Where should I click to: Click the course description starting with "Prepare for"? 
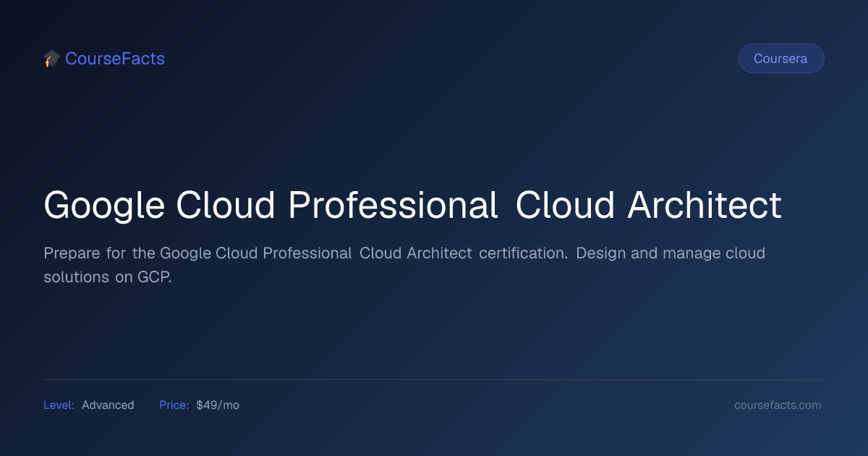404,265
